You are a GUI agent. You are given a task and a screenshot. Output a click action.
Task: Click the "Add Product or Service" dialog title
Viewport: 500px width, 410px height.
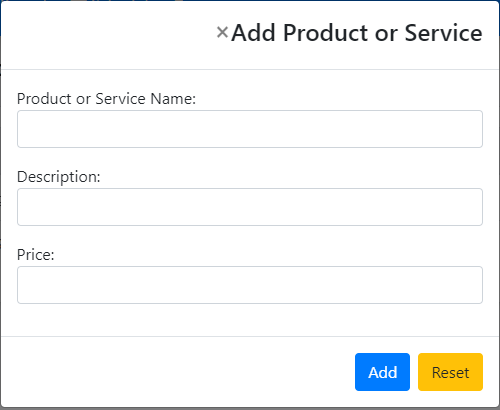point(357,33)
